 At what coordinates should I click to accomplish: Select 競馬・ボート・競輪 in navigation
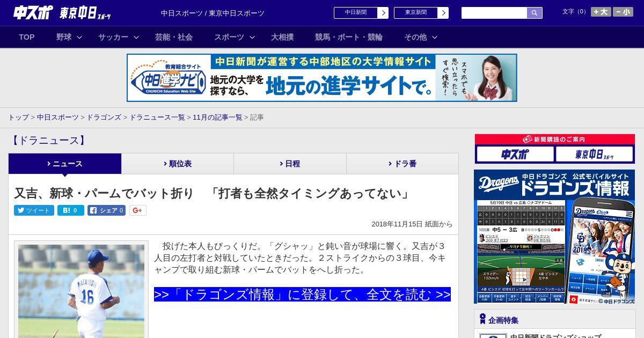tap(349, 37)
